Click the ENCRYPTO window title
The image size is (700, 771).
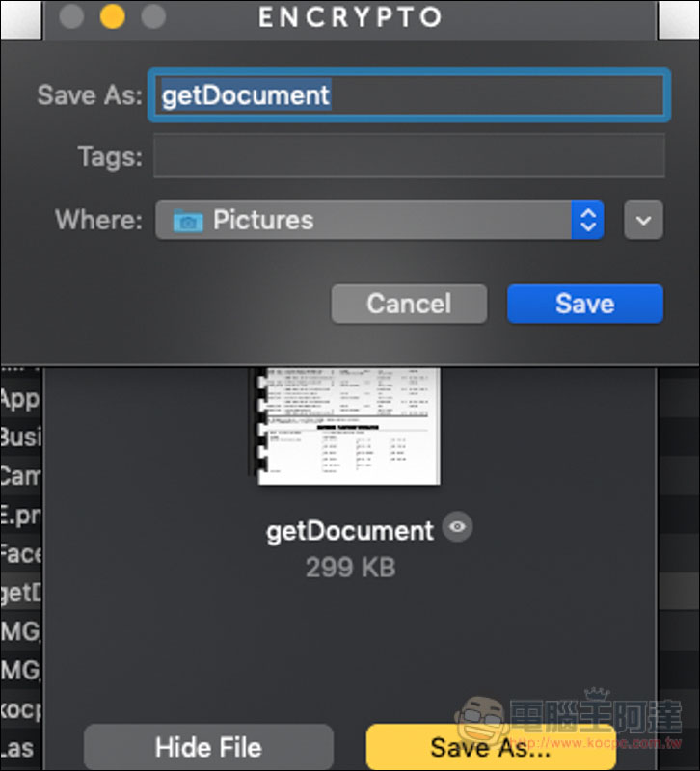pos(350,17)
